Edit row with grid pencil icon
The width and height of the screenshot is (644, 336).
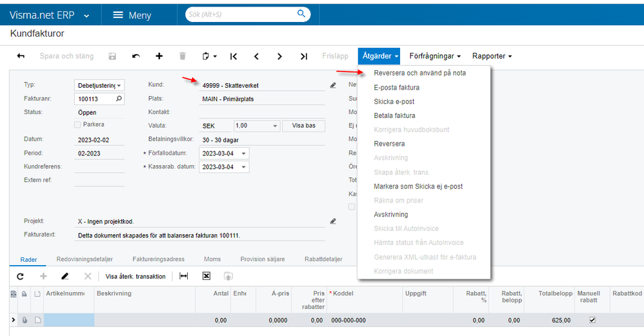click(65, 277)
